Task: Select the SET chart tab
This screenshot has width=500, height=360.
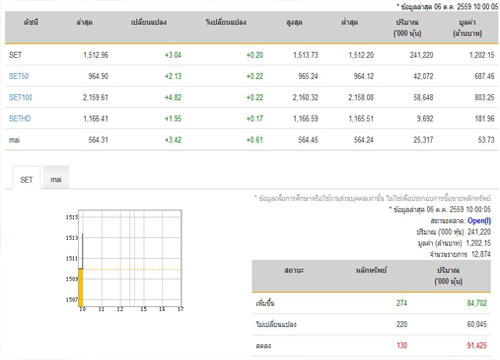Action: [x=27, y=178]
